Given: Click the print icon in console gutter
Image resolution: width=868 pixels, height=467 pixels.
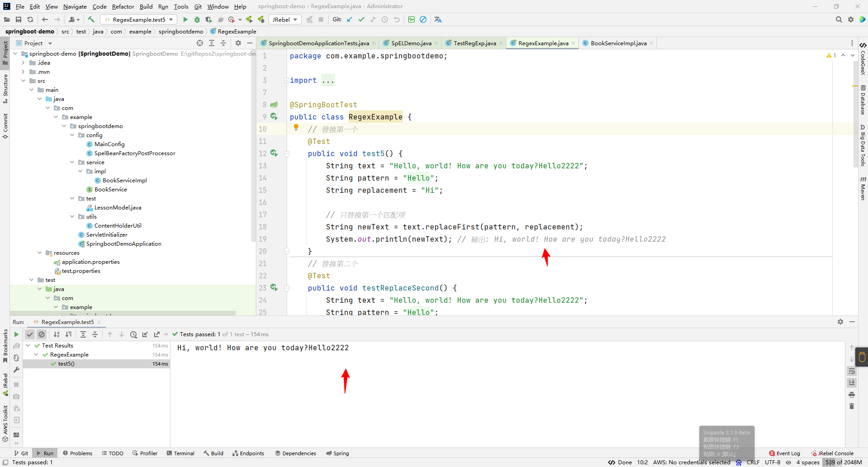Looking at the screenshot, I should click(852, 395).
